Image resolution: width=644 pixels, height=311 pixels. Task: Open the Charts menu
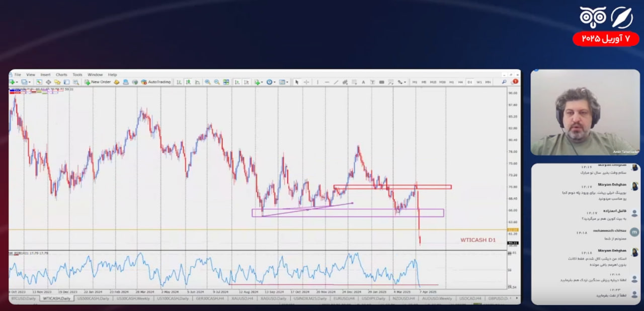pos(61,74)
